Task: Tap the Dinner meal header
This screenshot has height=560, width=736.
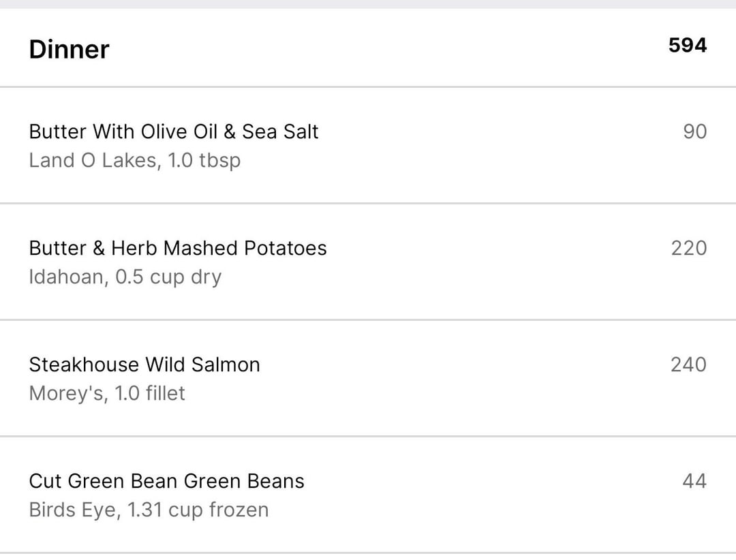Action: [69, 50]
